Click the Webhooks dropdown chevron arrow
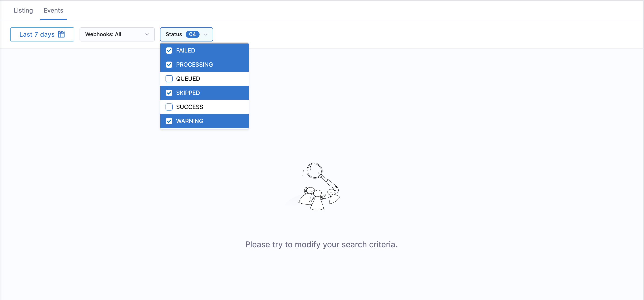Image resolution: width=644 pixels, height=300 pixels. pos(147,34)
